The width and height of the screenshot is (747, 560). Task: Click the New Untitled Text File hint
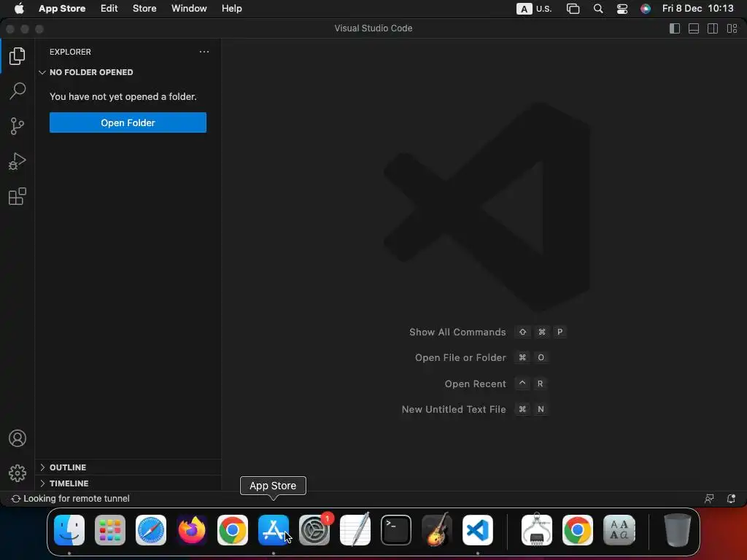454,410
